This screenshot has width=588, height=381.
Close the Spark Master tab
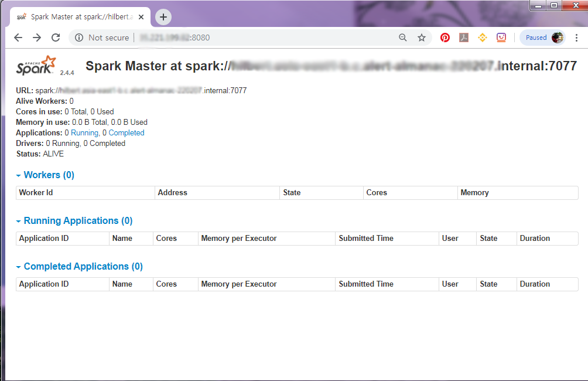[141, 17]
